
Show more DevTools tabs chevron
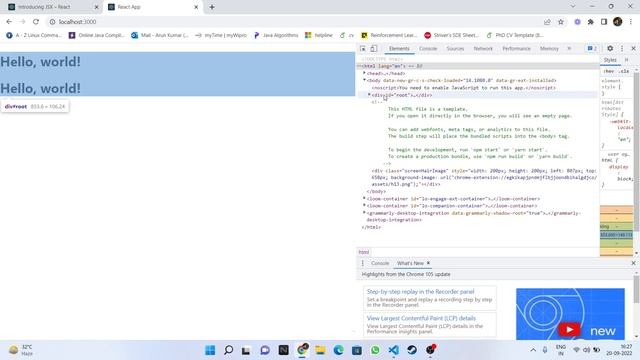coord(569,48)
